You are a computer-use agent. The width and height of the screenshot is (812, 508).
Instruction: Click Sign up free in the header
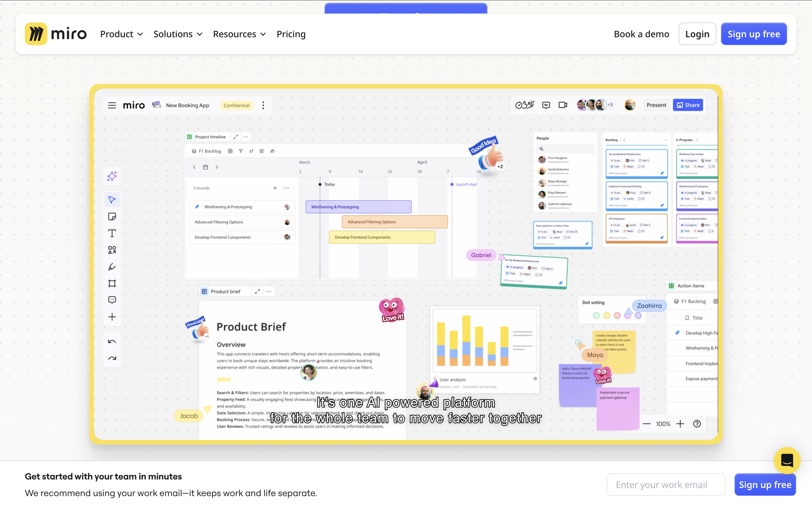click(754, 34)
